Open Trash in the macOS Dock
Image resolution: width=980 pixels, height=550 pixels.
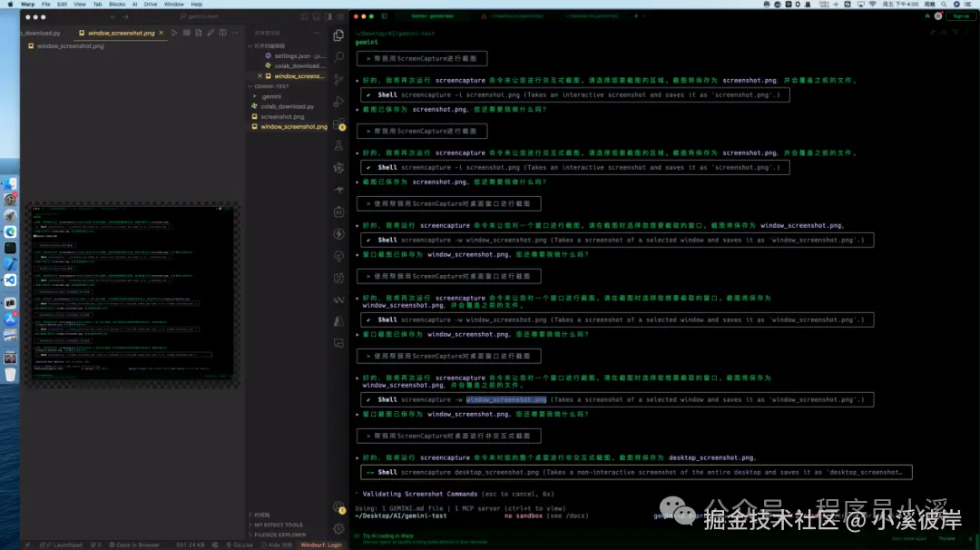point(10,374)
